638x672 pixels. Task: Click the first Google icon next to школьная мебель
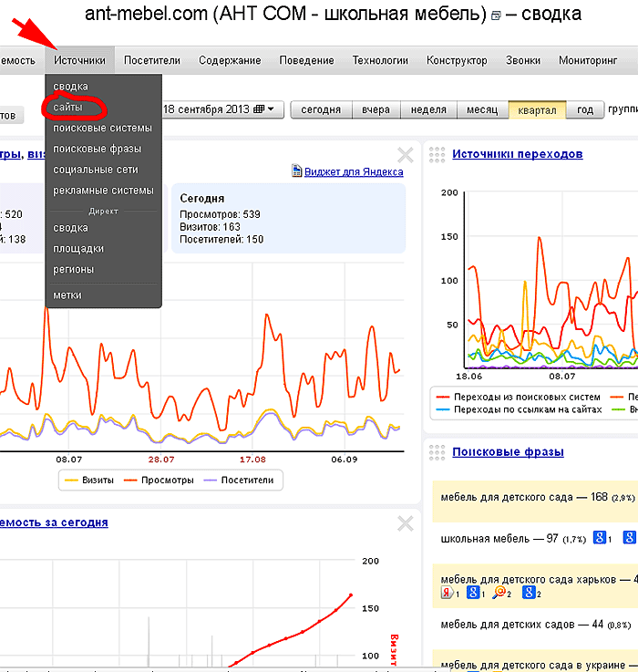point(600,537)
